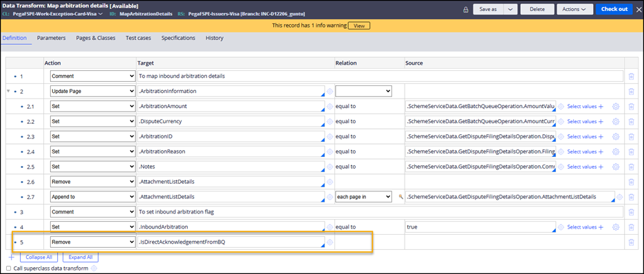Switch to the Parameters tab
This screenshot has height=274, width=644.
(52, 38)
